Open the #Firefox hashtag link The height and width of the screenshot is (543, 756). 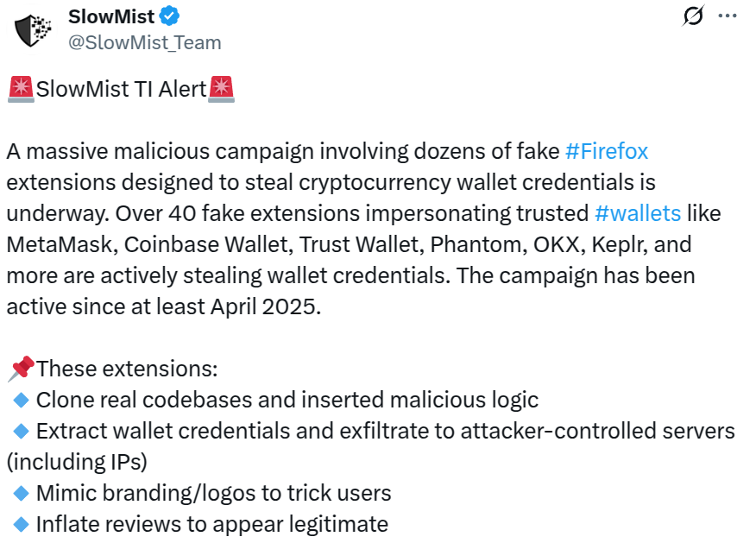click(x=607, y=152)
